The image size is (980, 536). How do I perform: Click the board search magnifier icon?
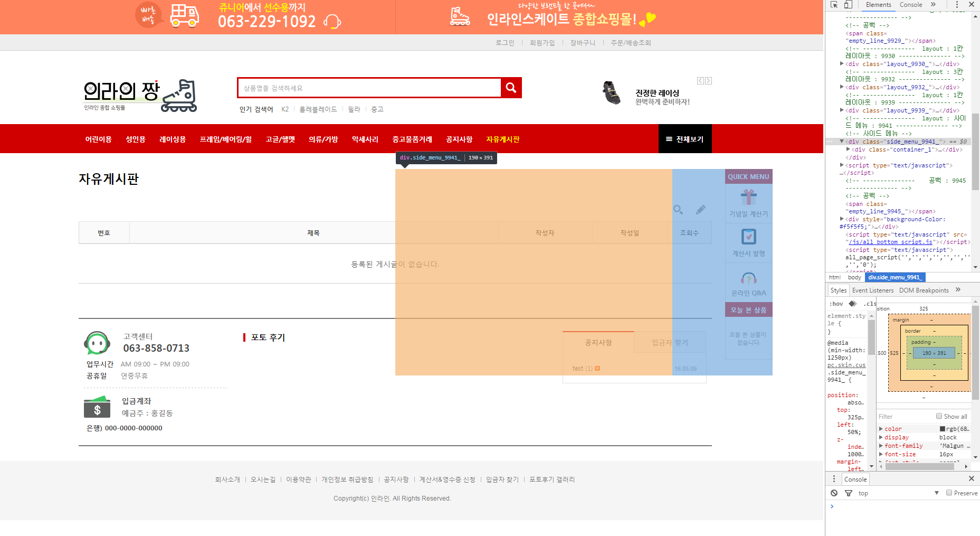[x=678, y=210]
